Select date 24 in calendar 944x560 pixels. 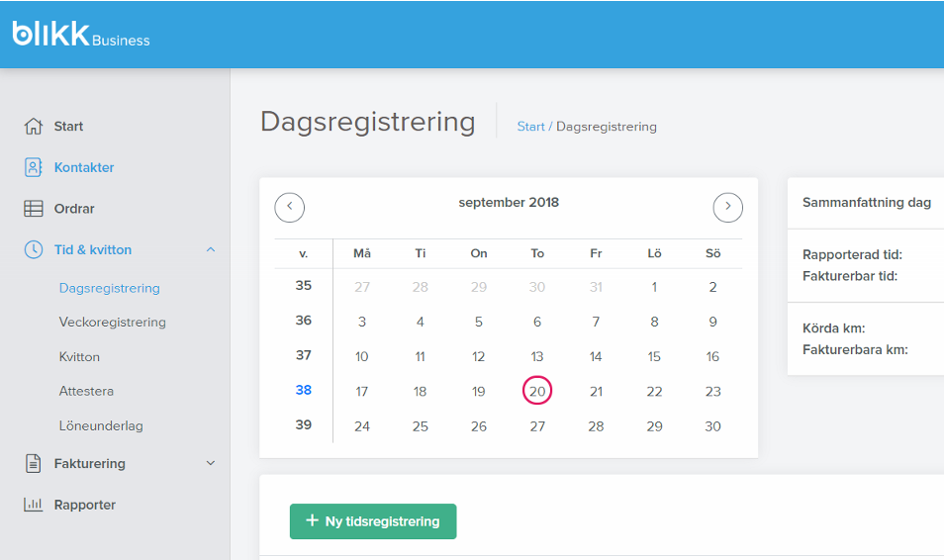click(x=362, y=426)
